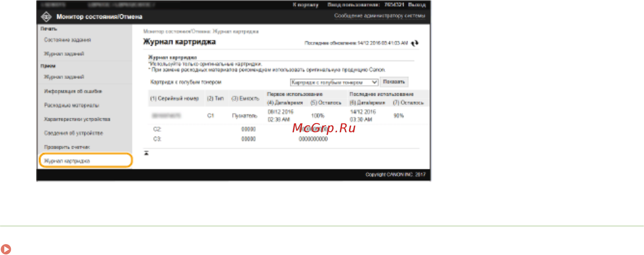Open Характеристики устройства menu item
The width and height of the screenshot is (644, 255).
[x=77, y=119]
